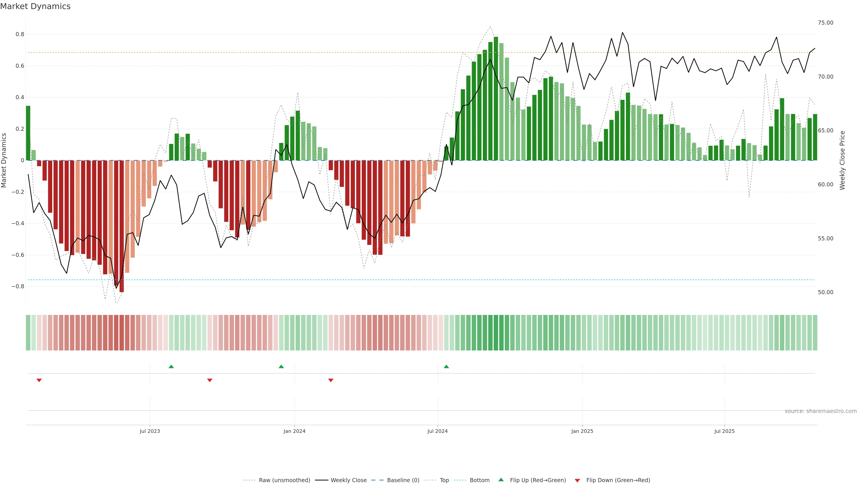Click the Jul 2023 axis label
868x488 pixels.
(x=150, y=431)
